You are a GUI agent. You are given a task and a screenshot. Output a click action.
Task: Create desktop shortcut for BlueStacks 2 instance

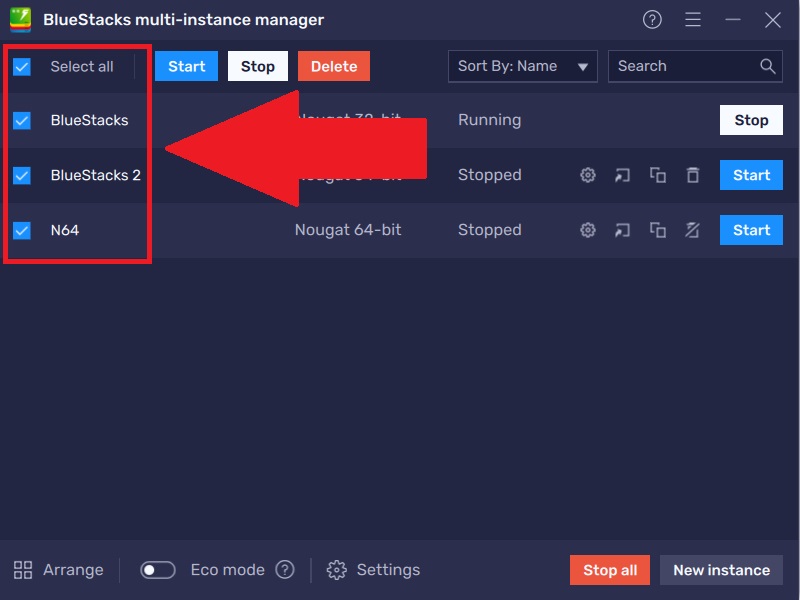pos(622,175)
